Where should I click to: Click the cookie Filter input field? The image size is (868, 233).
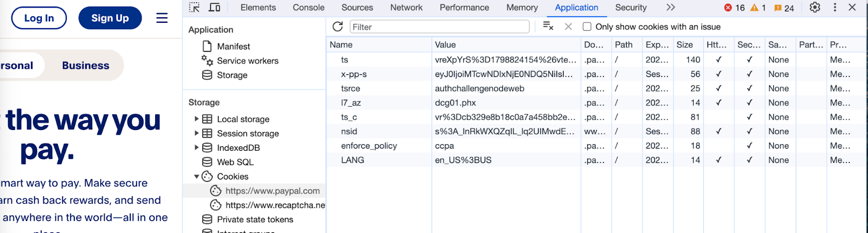tap(439, 27)
